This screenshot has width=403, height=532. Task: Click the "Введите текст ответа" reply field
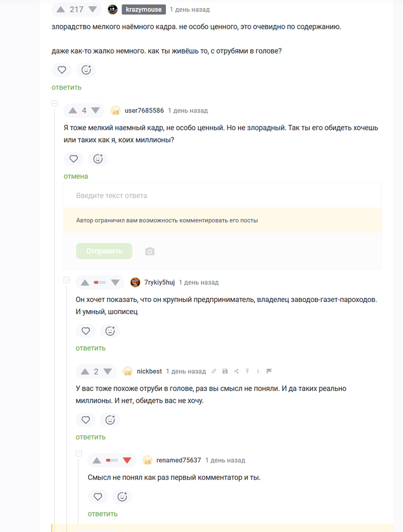222,196
